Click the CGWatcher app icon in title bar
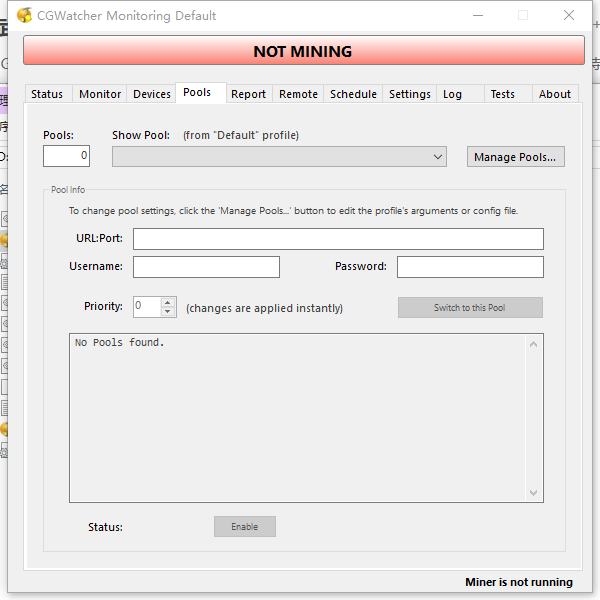The width and height of the screenshot is (600, 600). click(x=24, y=15)
